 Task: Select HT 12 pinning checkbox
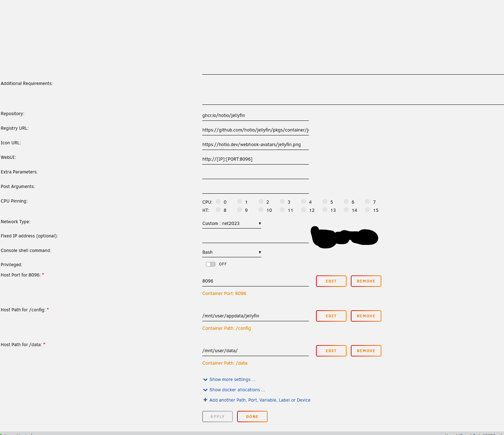click(304, 210)
